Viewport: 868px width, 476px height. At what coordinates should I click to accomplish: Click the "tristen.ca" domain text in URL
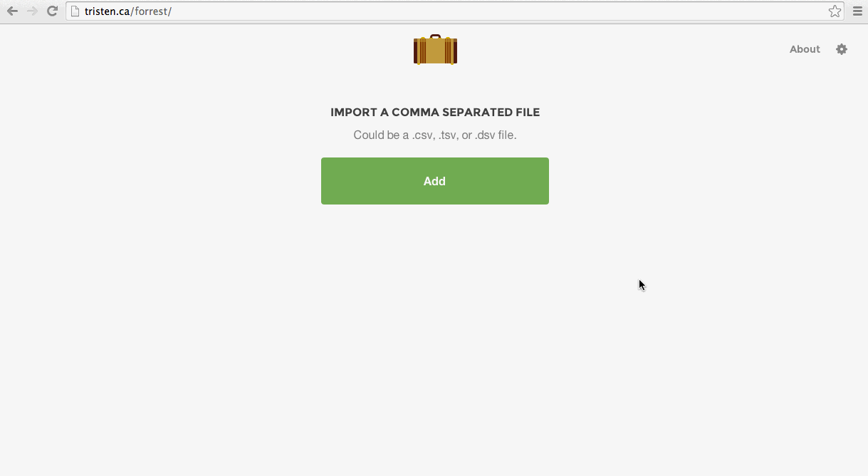pos(107,11)
